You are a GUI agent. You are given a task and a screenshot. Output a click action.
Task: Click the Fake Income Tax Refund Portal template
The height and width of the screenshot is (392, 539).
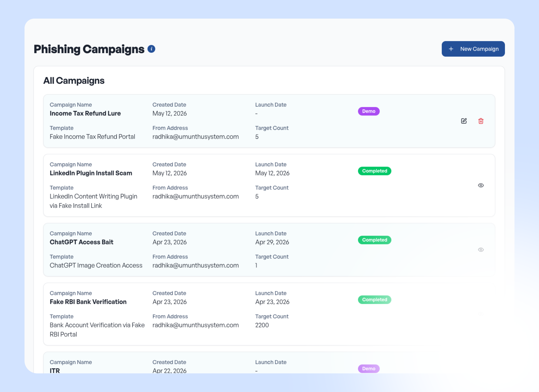coord(92,137)
